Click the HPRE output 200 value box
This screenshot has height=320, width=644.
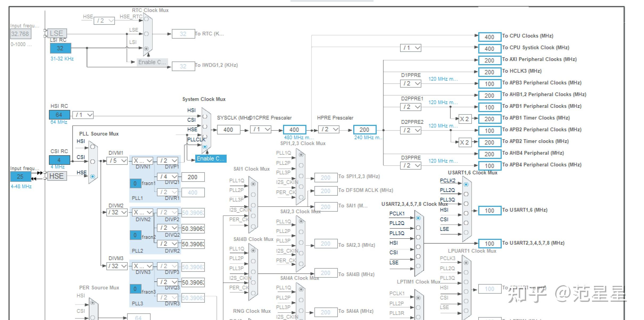[x=365, y=130]
